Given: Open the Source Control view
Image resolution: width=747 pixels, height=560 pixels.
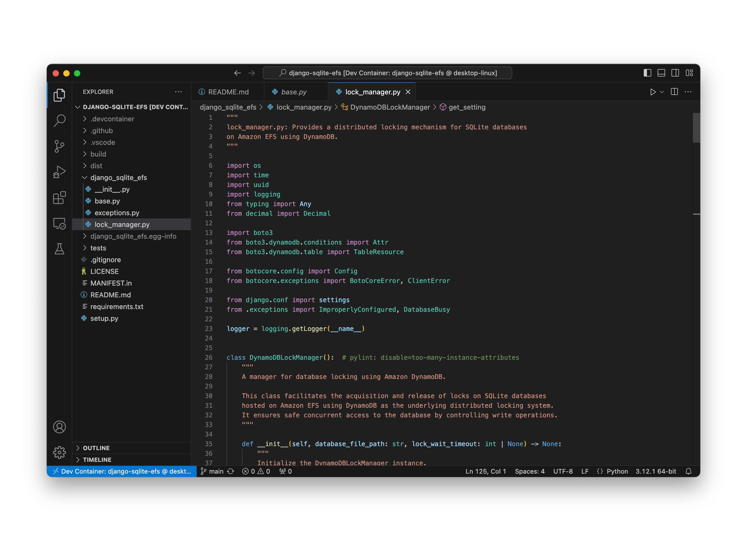Looking at the screenshot, I should [59, 146].
